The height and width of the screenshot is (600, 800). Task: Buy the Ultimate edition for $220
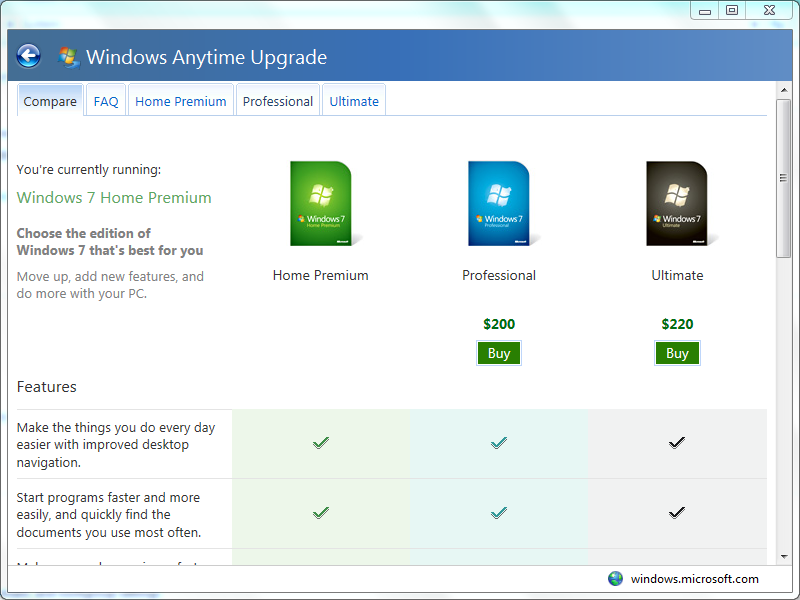[677, 353]
